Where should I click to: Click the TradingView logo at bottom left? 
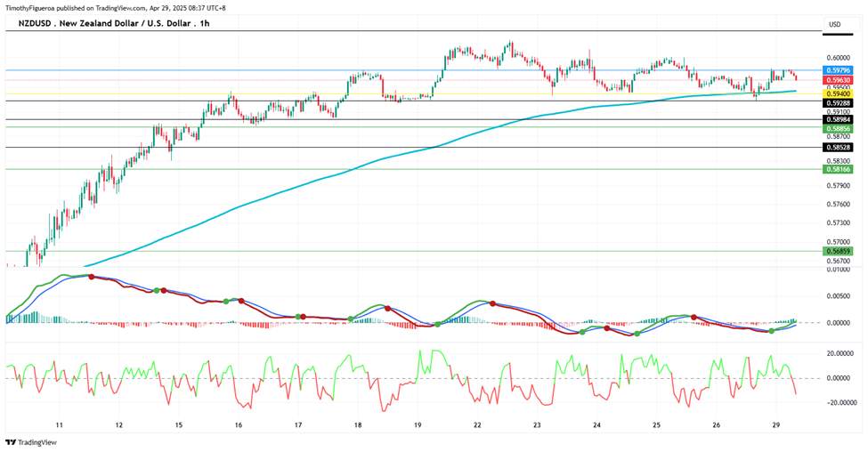(31, 442)
